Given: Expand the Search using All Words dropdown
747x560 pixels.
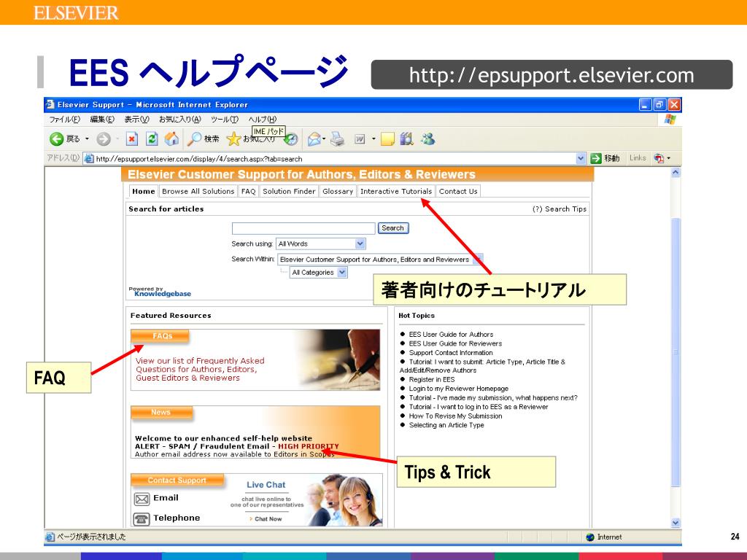Looking at the screenshot, I should pyautogui.click(x=360, y=244).
